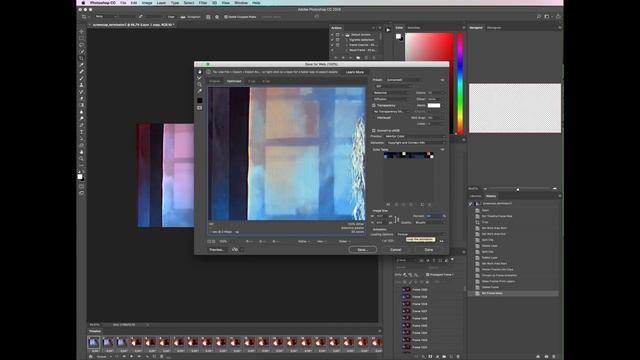Open the Apple menu

click(x=83, y=3)
